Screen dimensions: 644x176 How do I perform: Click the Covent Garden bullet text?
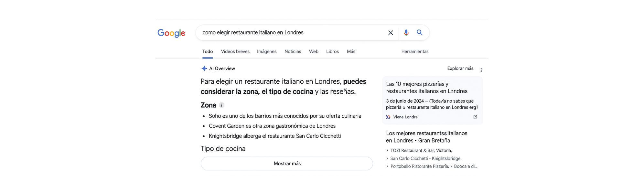(272, 126)
